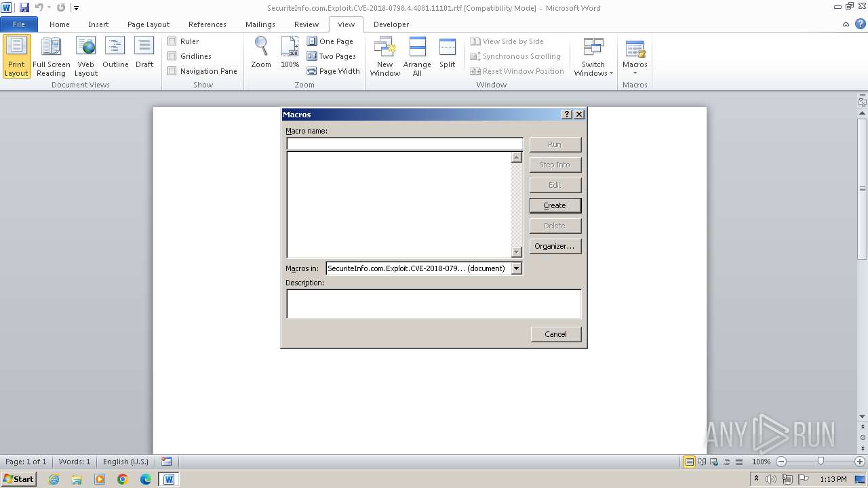Click Macros dialog help question button
The image size is (868, 488).
568,115
